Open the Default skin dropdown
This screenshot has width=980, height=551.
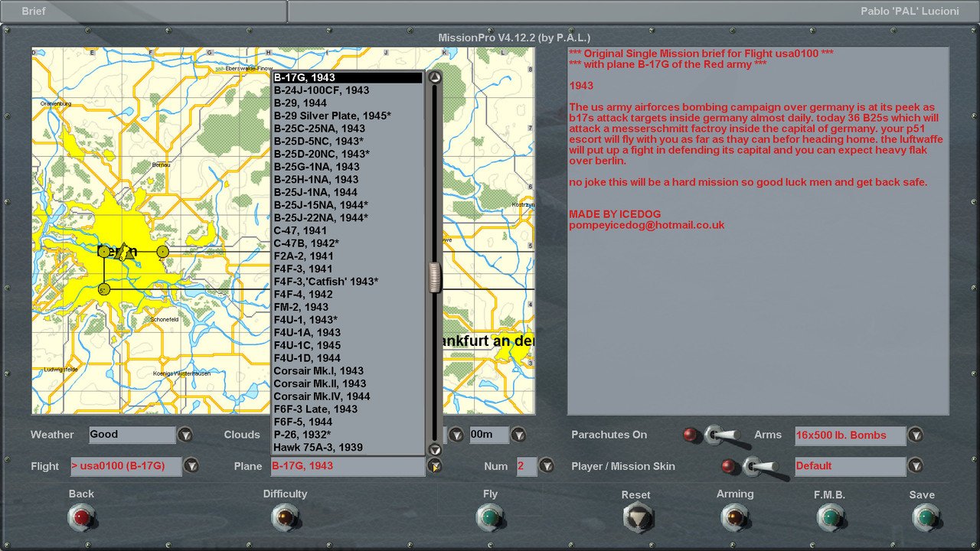pos(916,466)
